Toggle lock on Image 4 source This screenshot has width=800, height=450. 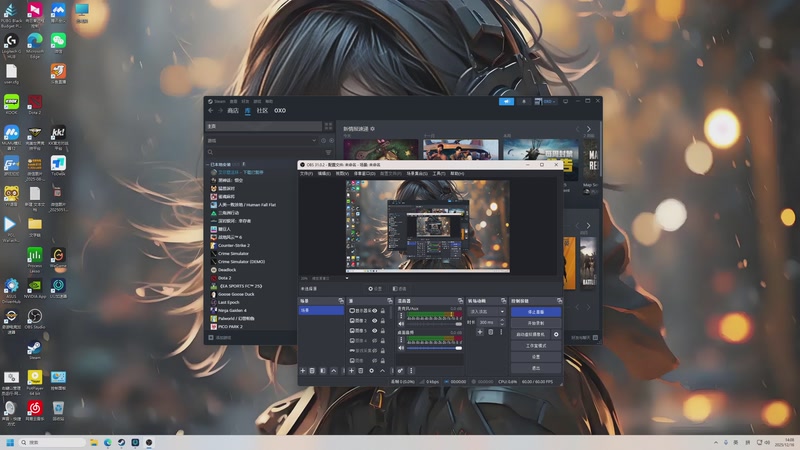click(383, 341)
